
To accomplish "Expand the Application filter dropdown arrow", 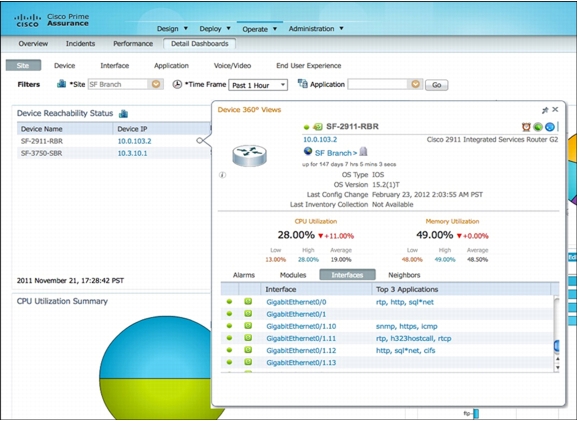I will [x=415, y=84].
